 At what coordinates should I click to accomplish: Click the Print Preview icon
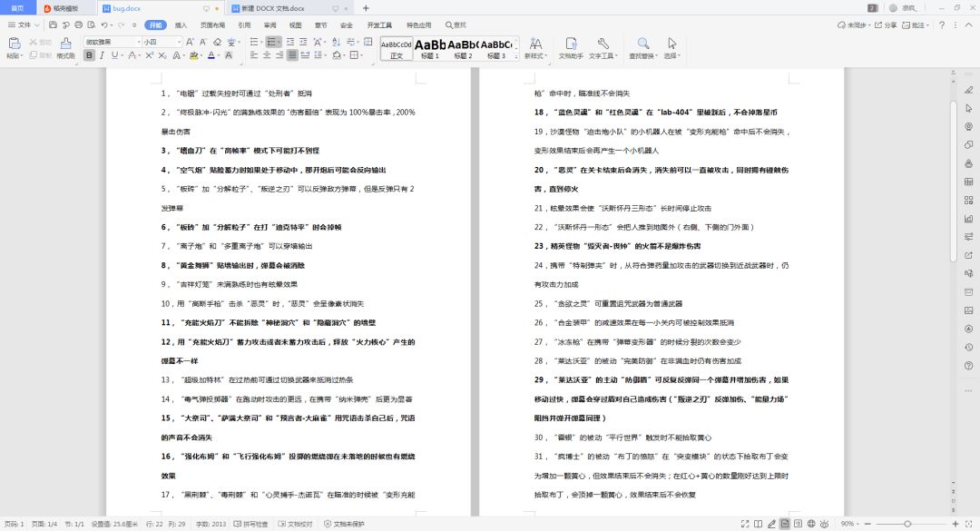[92, 25]
